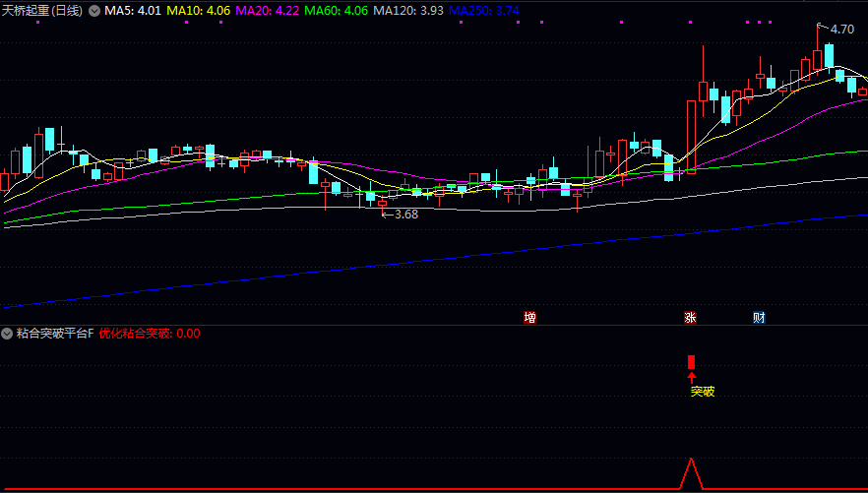868x493 pixels.
Task: Select the MA5: 4.01 legend label
Action: pyautogui.click(x=133, y=11)
